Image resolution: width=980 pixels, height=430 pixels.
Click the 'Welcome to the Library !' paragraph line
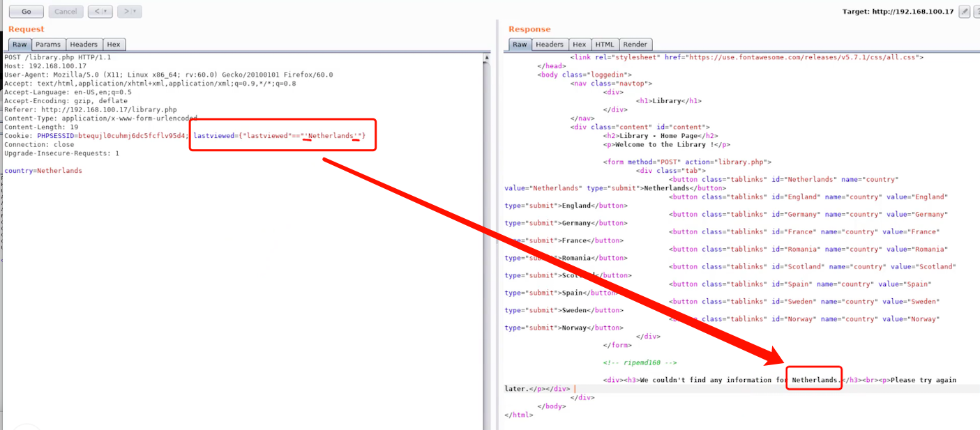pos(666,144)
